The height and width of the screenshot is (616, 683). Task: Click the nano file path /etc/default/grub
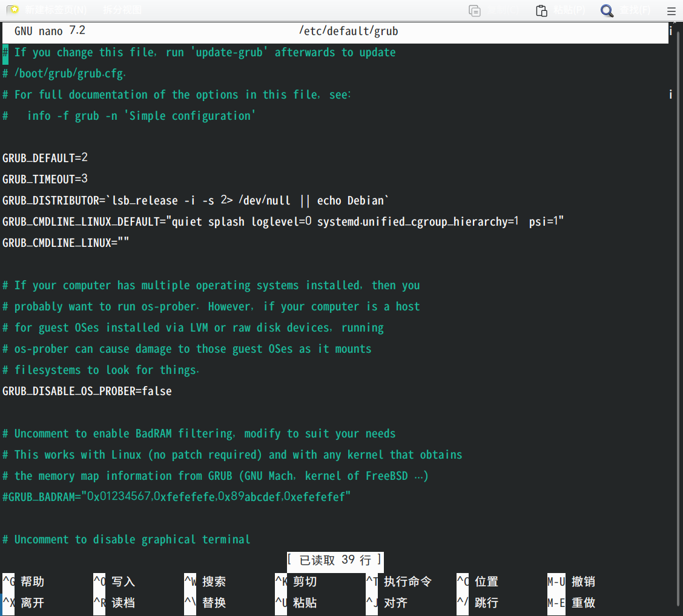pyautogui.click(x=349, y=31)
